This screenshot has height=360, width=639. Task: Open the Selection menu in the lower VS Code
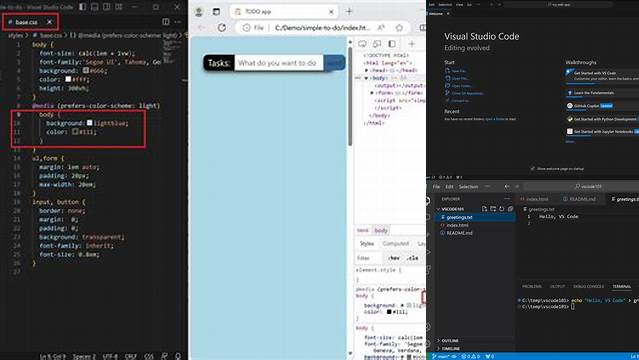pyautogui.click(x=468, y=187)
